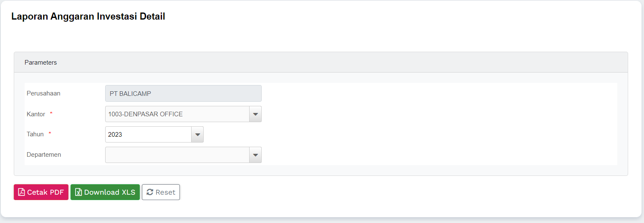
Task: Click the Perusahaan label
Action: 43,93
